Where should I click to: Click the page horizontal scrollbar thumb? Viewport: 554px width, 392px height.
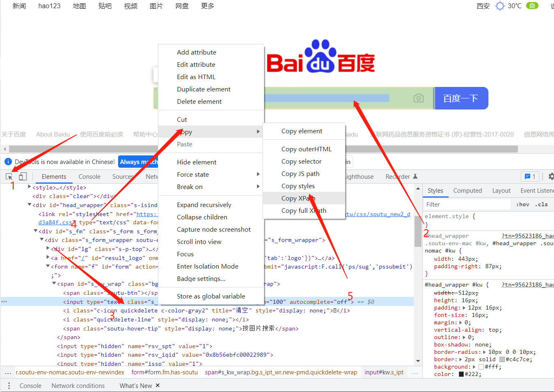(263, 149)
